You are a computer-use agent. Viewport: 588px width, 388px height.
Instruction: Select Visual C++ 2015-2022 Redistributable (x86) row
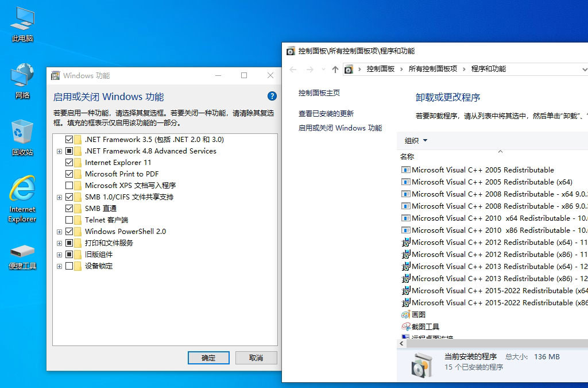494,302
